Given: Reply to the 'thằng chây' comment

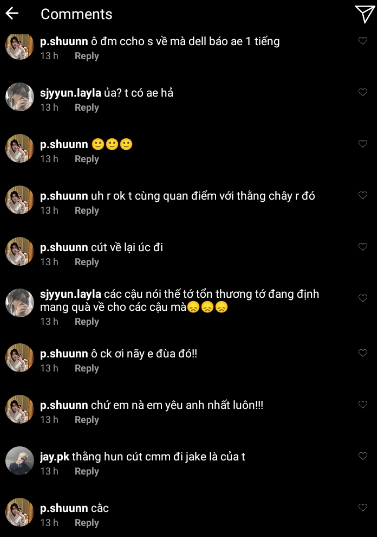Looking at the screenshot, I should pos(87,211).
